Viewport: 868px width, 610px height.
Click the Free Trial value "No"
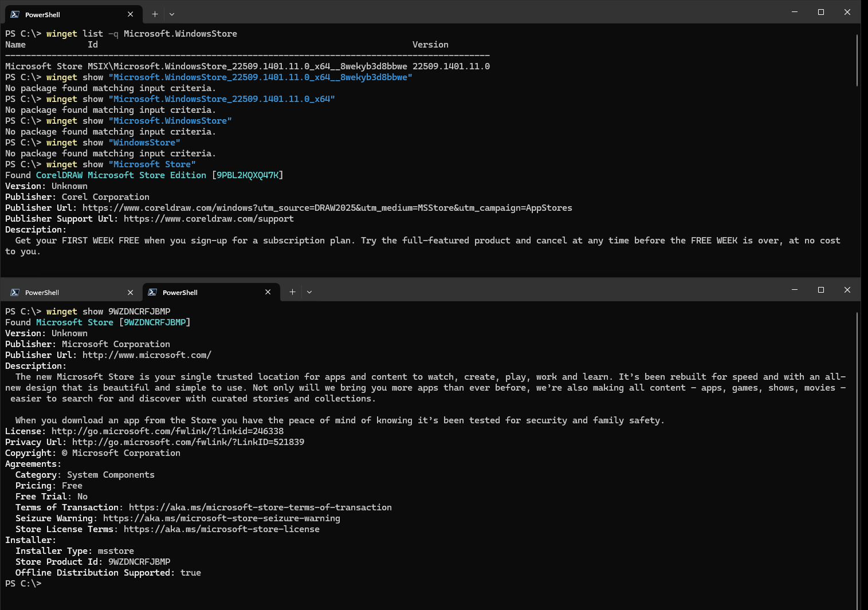83,497
